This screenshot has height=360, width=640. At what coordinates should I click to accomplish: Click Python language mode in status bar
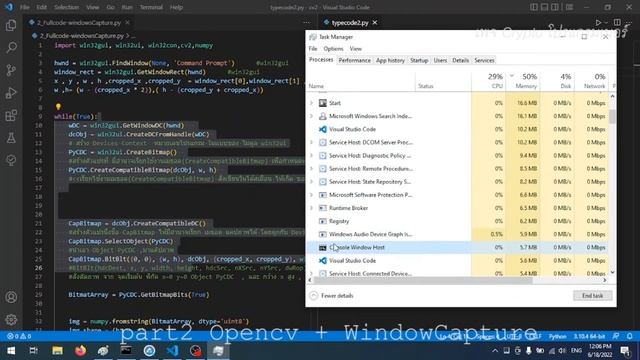pos(557,336)
